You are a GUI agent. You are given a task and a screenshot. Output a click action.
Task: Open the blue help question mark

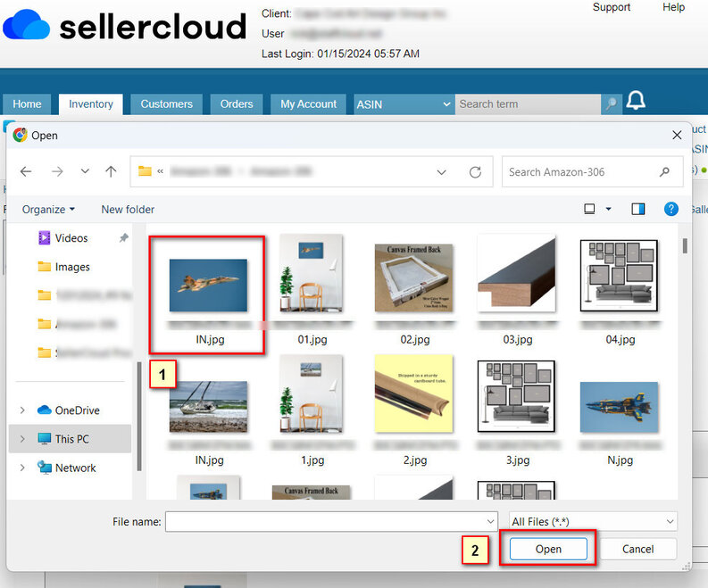click(671, 209)
